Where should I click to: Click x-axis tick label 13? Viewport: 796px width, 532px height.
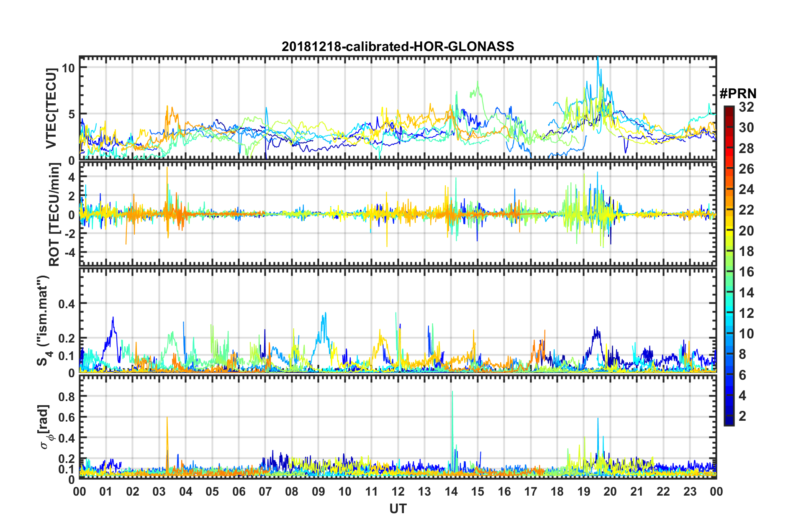tap(424, 491)
